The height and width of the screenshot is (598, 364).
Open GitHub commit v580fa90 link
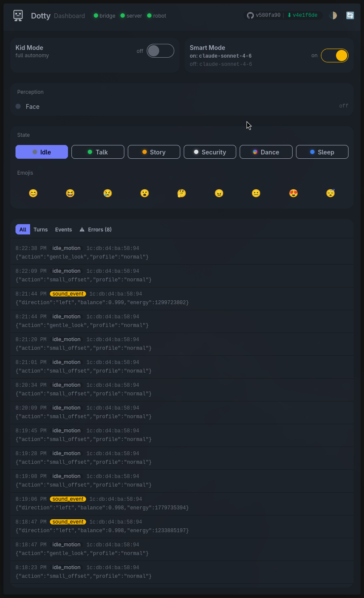[x=264, y=15]
